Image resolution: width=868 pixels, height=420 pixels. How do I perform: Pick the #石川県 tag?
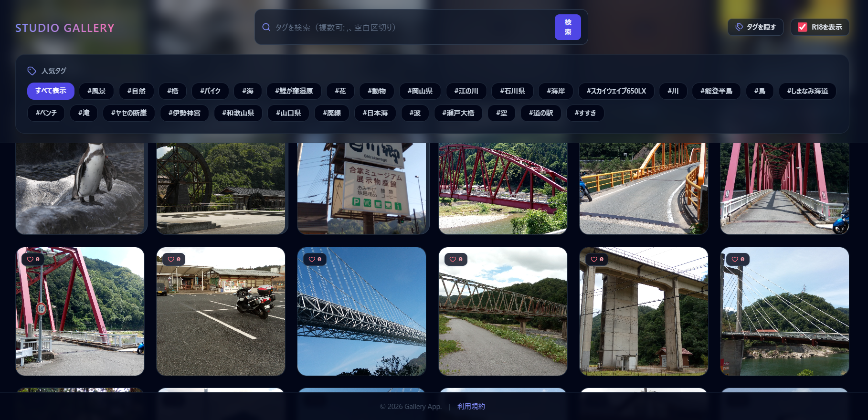(x=513, y=91)
